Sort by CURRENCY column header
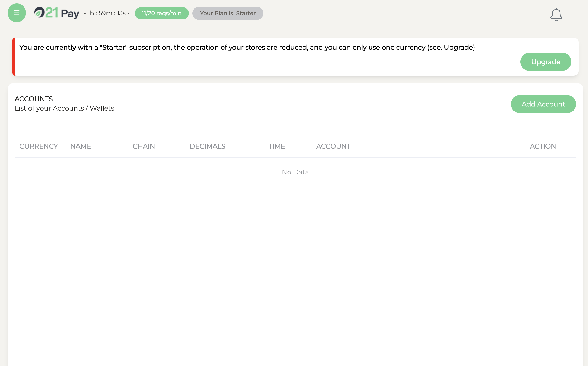The width and height of the screenshot is (588, 366). pos(38,146)
